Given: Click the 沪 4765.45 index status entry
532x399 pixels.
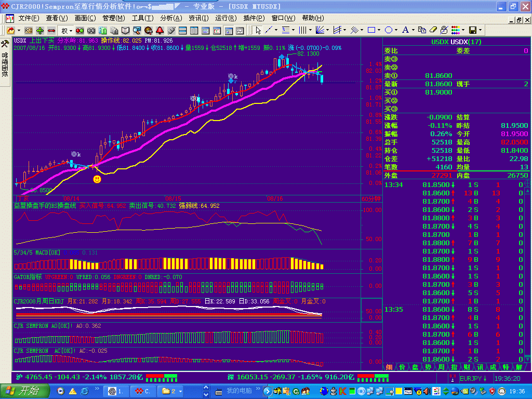Looking at the screenshot, I should click(79, 377).
